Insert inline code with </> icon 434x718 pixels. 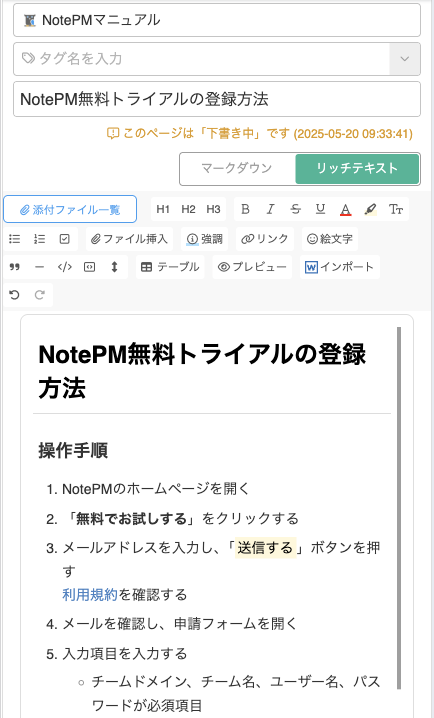[x=65, y=267]
